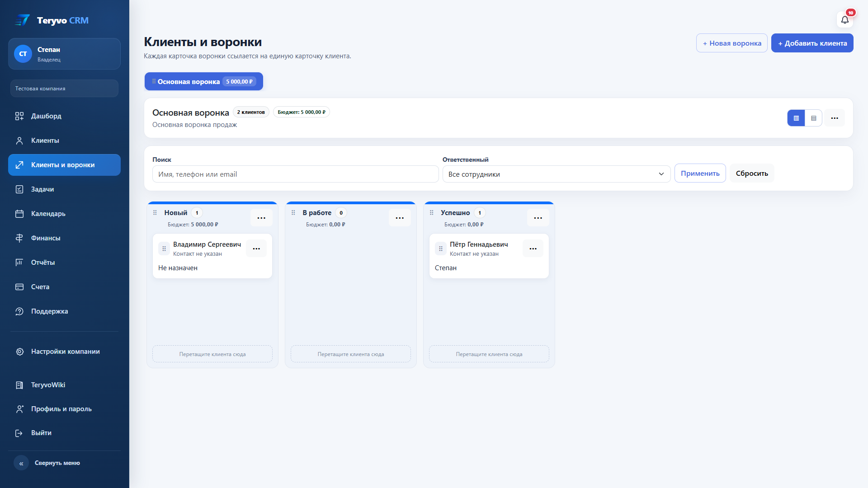
Task: Open Основная воронка options menu
Action: tap(835, 118)
